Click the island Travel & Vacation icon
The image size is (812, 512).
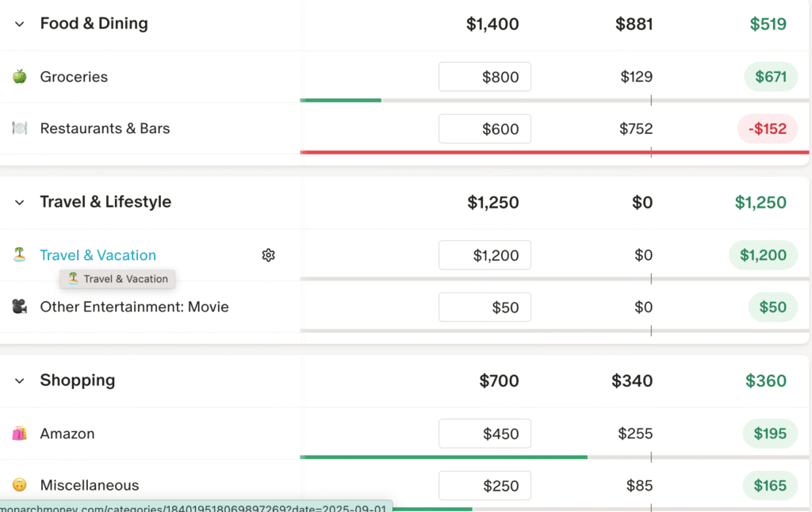tap(19, 255)
